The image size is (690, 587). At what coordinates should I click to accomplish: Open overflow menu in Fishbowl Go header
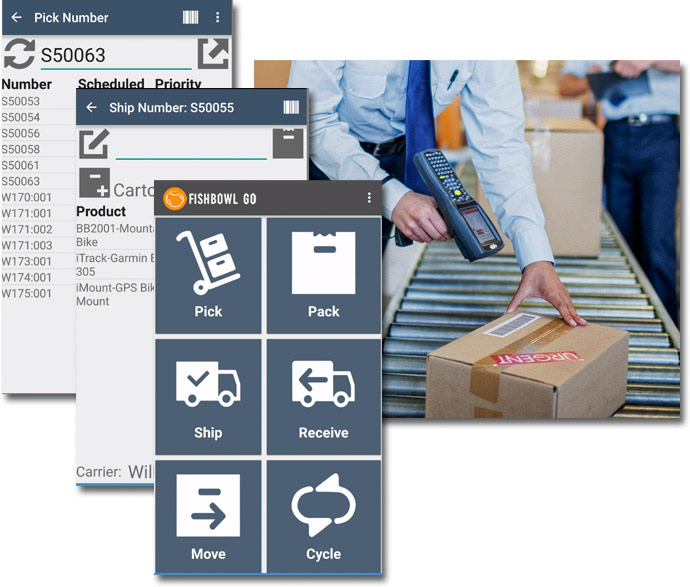coord(369,198)
